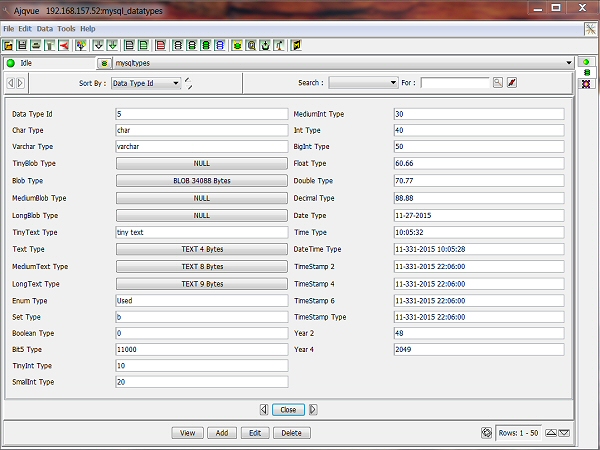Click the magnifier search button beside For field
This screenshot has height=450, width=600.
[x=497, y=83]
